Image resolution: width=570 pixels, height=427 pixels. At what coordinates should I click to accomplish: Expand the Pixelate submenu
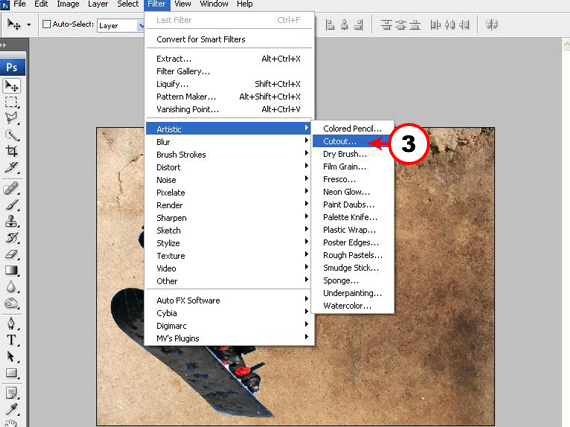(228, 192)
